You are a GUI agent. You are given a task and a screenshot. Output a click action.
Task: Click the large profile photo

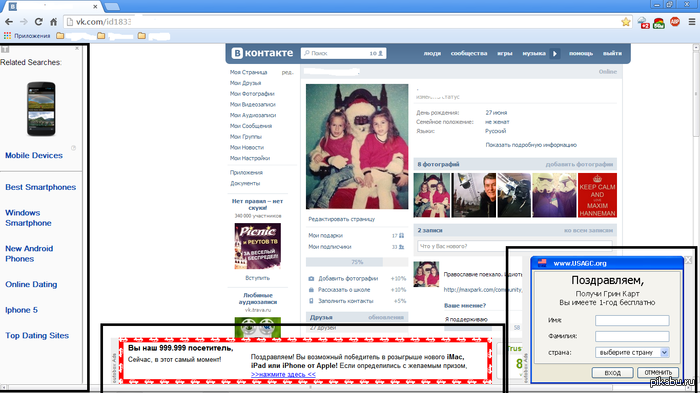coord(357,146)
